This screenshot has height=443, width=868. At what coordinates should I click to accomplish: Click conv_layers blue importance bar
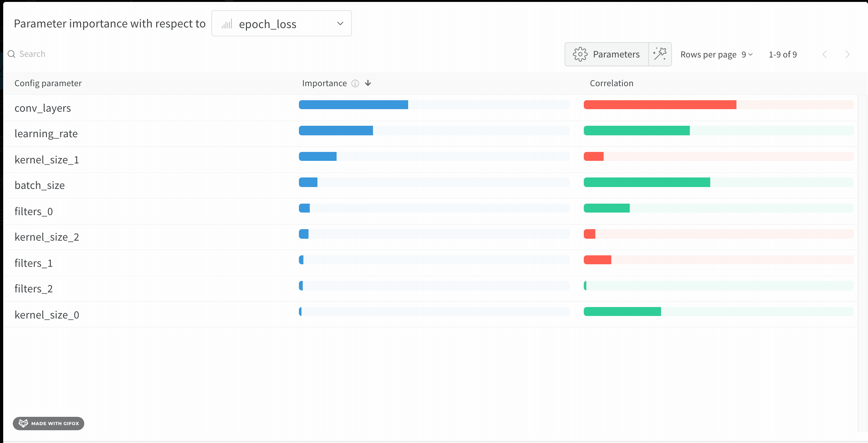(x=353, y=105)
